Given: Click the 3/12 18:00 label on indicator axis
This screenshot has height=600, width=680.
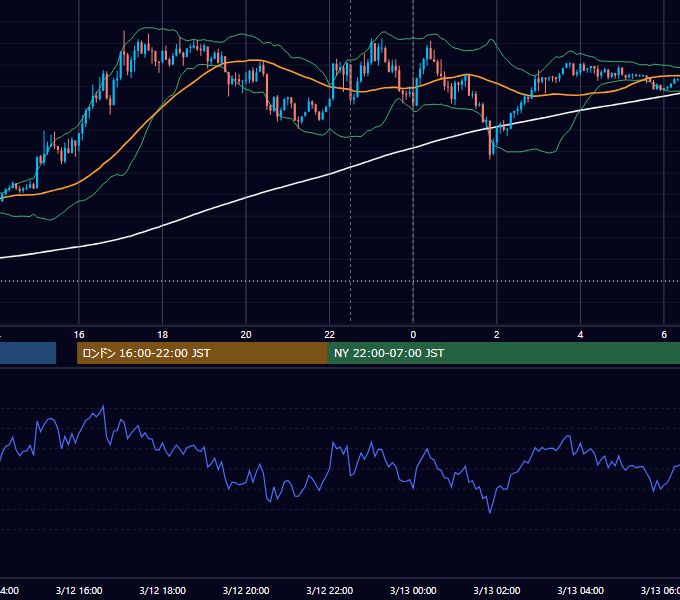Looking at the screenshot, I should click(163, 590).
